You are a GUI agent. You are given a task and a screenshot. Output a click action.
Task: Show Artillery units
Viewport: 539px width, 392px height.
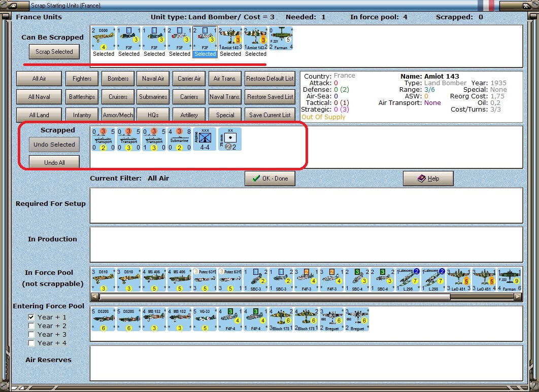(189, 115)
